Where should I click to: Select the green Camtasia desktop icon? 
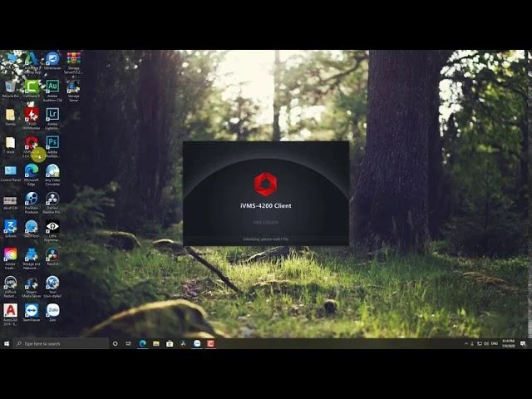click(x=32, y=89)
